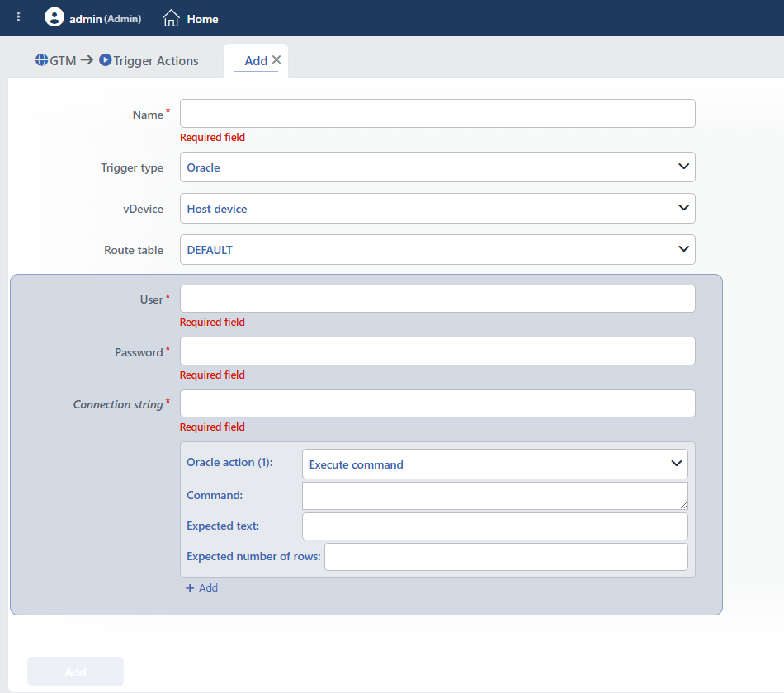Click the Connection string label
The height and width of the screenshot is (693, 784).
point(118,404)
